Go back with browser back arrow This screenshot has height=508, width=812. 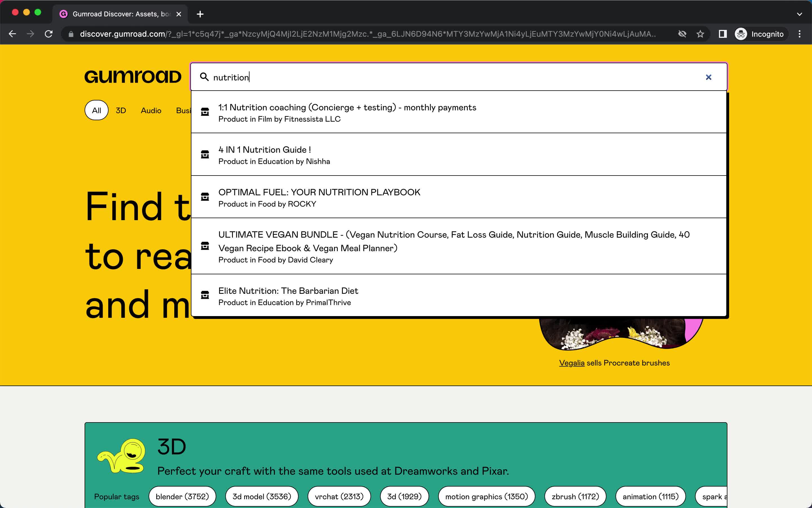point(12,34)
